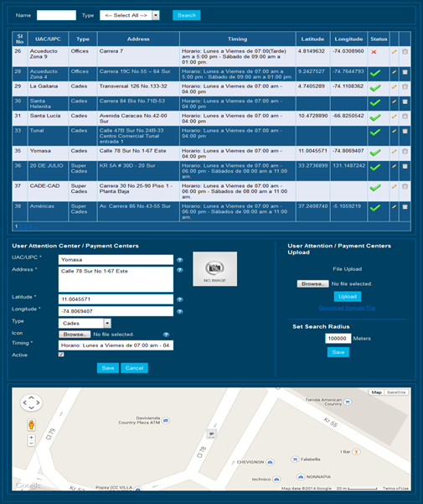Edit the La Gaitana row

click(394, 86)
